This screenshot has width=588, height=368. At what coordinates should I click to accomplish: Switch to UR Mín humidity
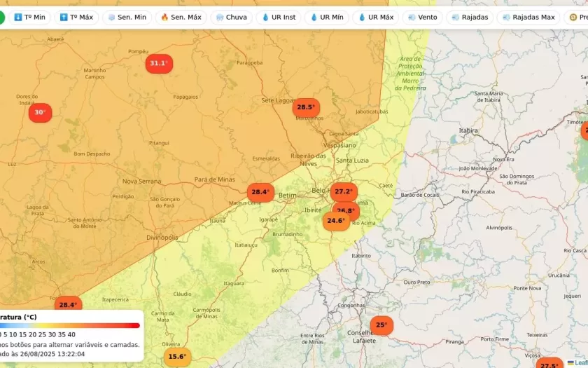(x=326, y=17)
